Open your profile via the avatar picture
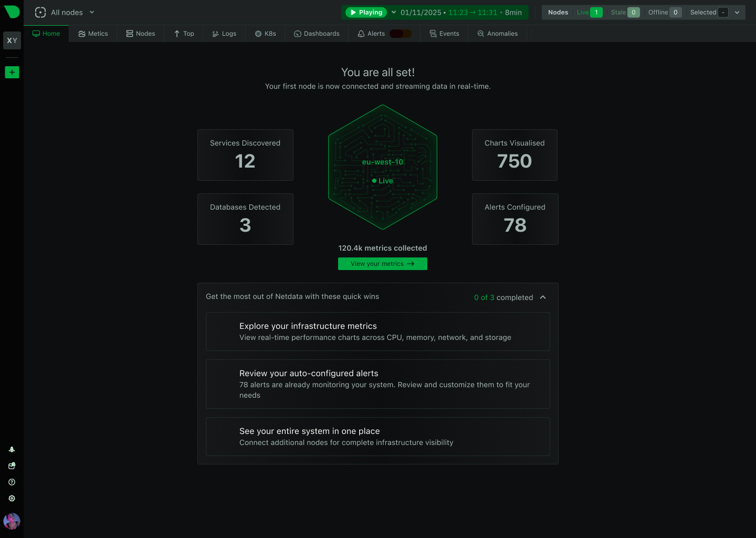The image size is (756, 538). coord(12,521)
